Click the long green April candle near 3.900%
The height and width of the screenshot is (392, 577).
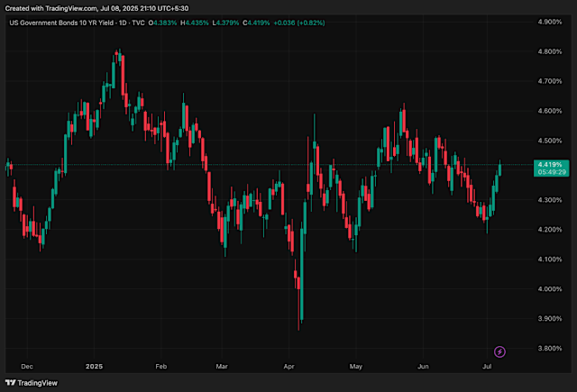click(302, 274)
